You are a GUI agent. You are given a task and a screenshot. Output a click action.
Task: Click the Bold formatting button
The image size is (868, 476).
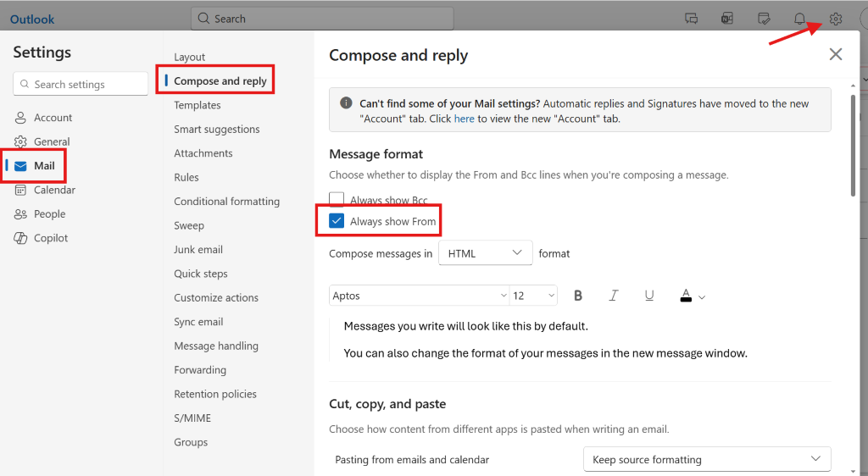[x=578, y=296]
